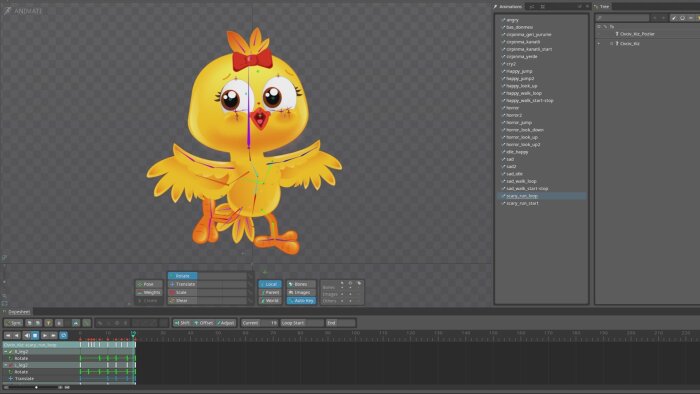Click the lock icon in Dopesheet toolbar

(58, 323)
